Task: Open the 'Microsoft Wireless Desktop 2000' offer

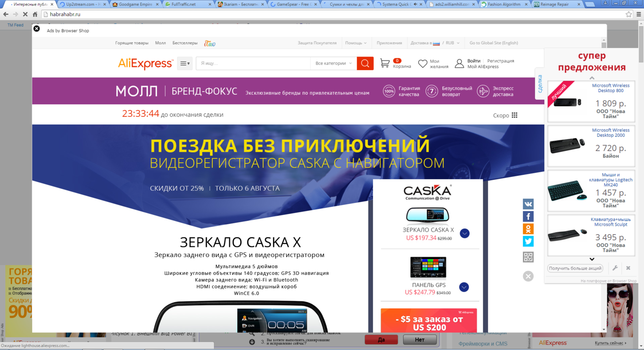Action: [x=591, y=146]
